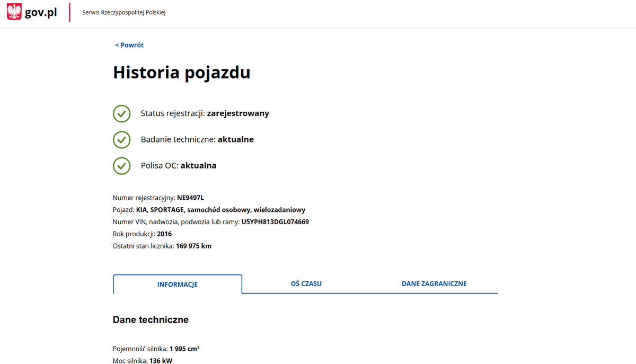This screenshot has height=364, width=636.
Task: Open the DANE ZAGRANICZNE tab
Action: coord(434,283)
